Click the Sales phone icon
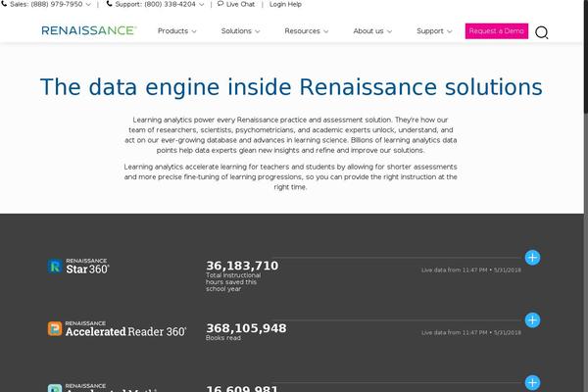The width and height of the screenshot is (588, 392). (4, 4)
